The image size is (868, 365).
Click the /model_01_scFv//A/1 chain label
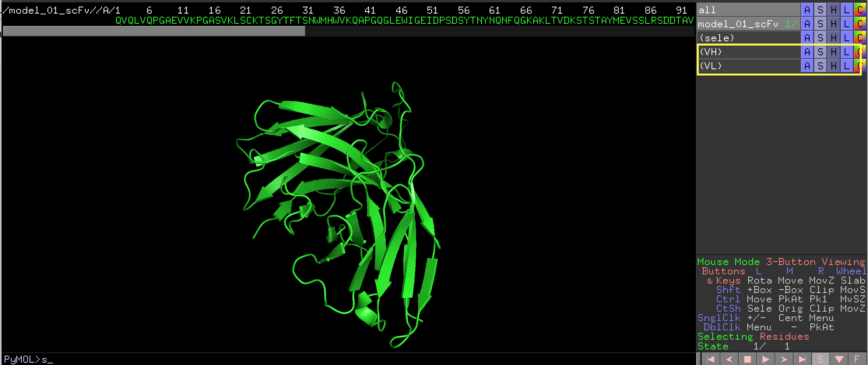point(61,10)
